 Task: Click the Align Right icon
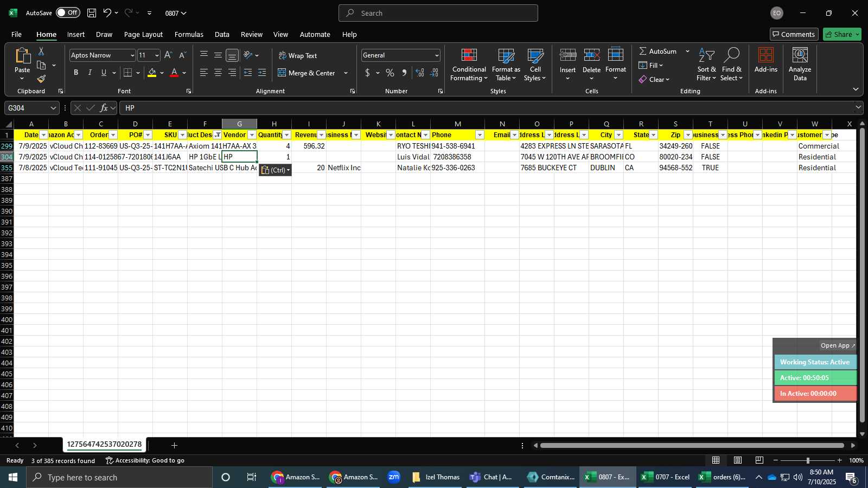pyautogui.click(x=232, y=73)
